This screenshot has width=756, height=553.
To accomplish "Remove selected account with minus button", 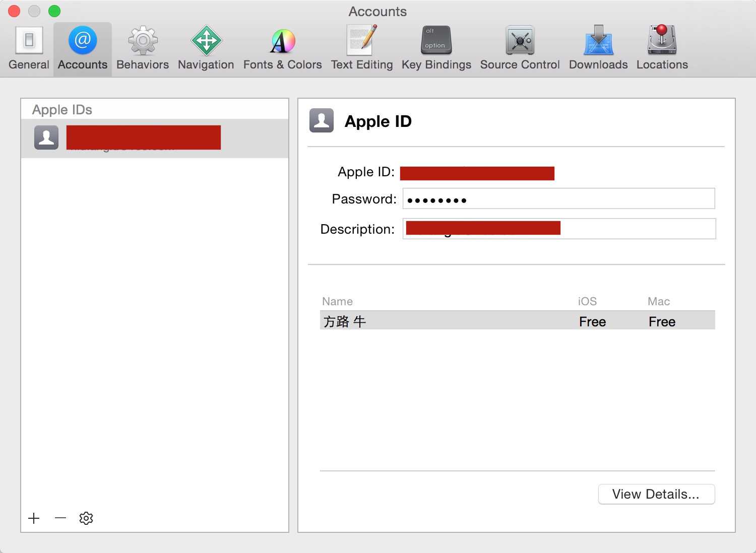I will tap(60, 518).
